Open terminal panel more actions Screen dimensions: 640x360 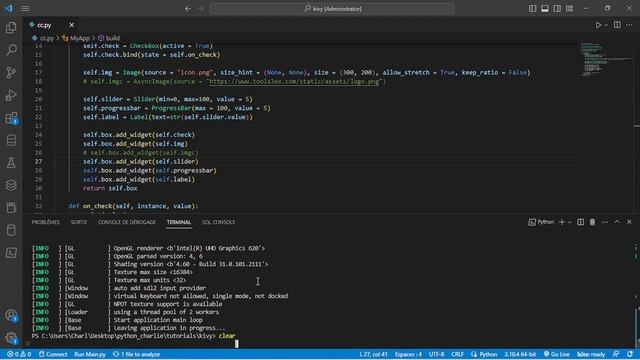[604, 222]
